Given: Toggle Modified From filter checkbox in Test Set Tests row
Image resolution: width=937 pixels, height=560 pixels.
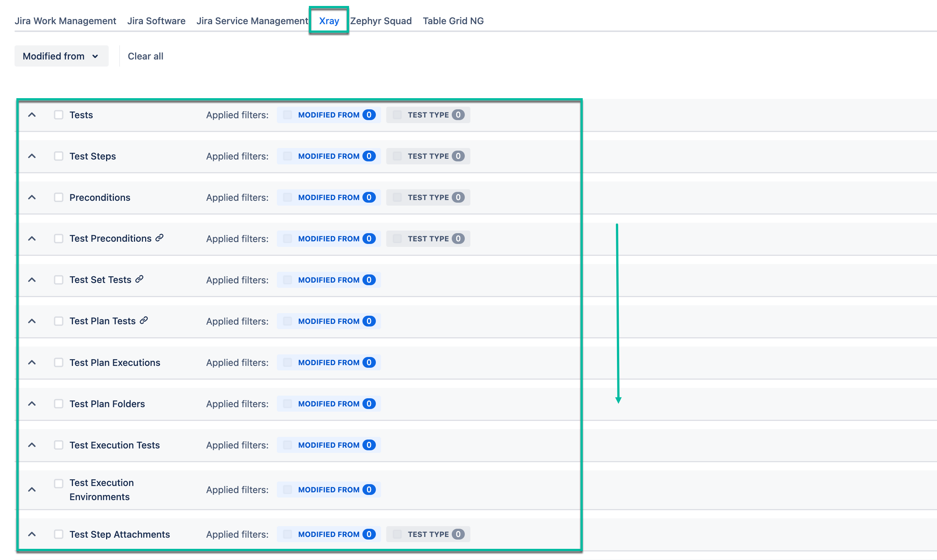Looking at the screenshot, I should (x=287, y=280).
